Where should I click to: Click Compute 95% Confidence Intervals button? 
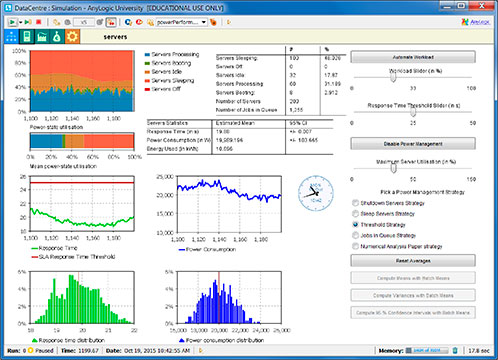coord(413,312)
